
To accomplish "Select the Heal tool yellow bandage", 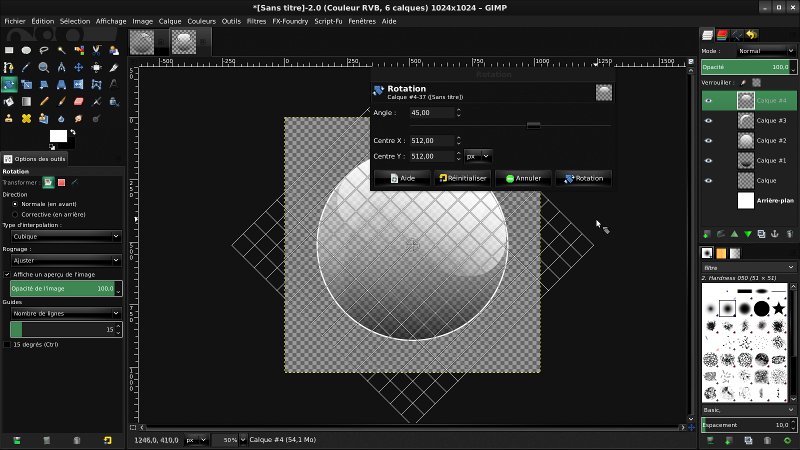I will pyautogui.click(x=27, y=118).
